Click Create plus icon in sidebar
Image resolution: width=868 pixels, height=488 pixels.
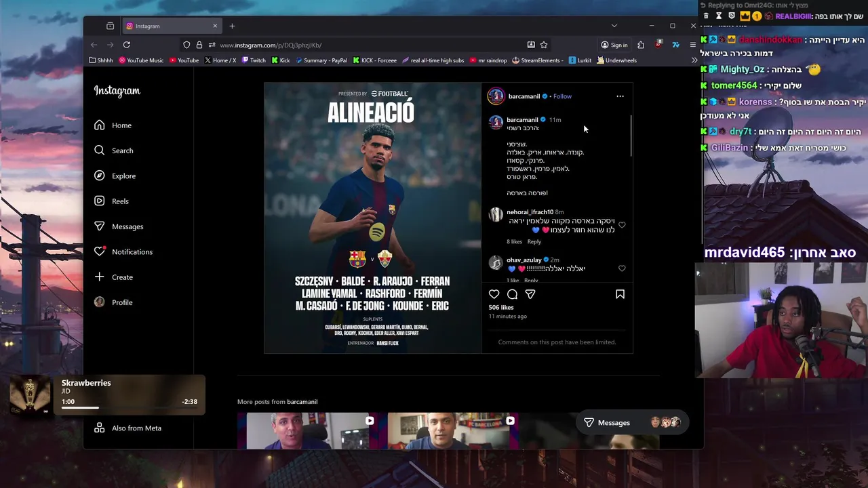pyautogui.click(x=100, y=277)
